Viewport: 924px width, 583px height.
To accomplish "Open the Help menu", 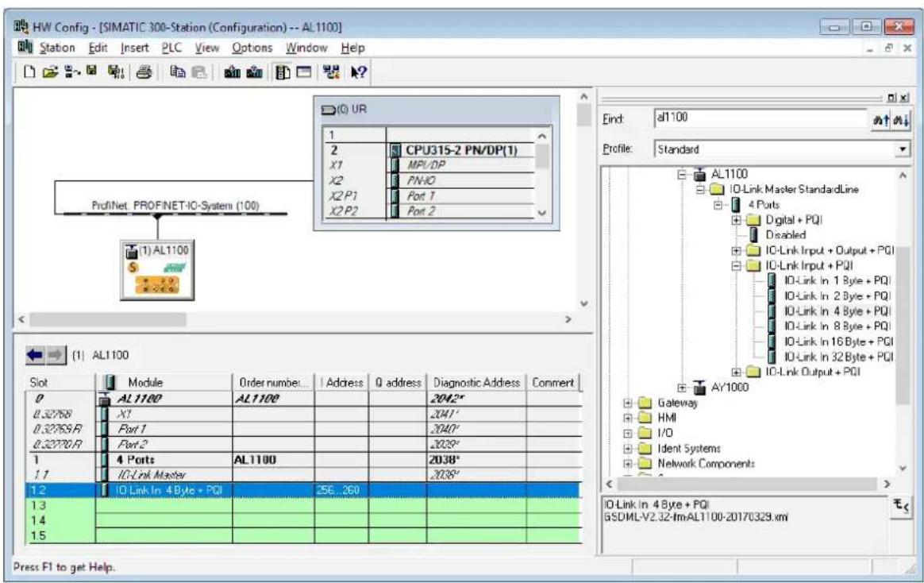I will 352,48.
